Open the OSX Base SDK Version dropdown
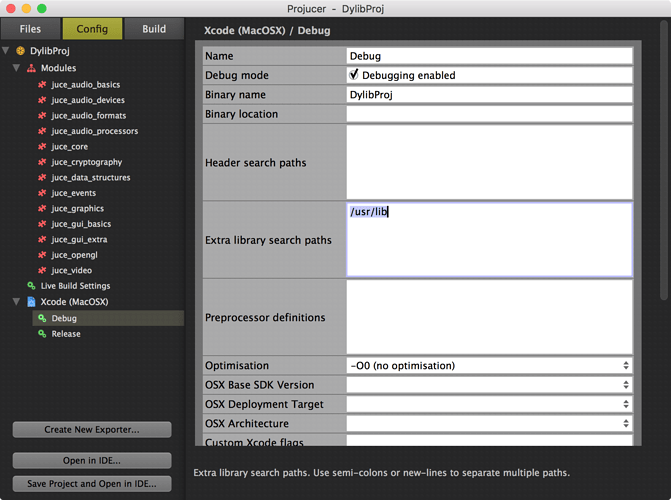This screenshot has height=500, width=671. pos(489,385)
